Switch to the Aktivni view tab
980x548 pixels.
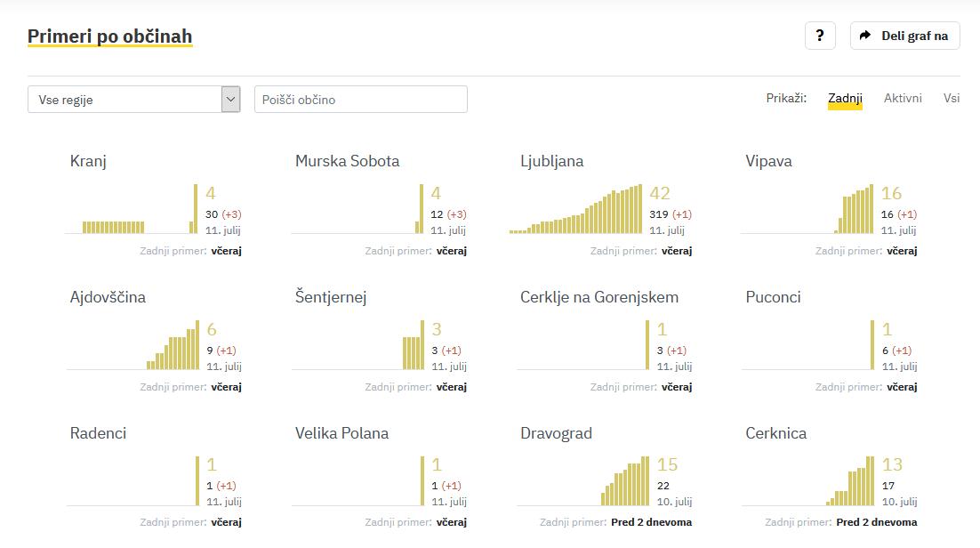pyautogui.click(x=903, y=99)
